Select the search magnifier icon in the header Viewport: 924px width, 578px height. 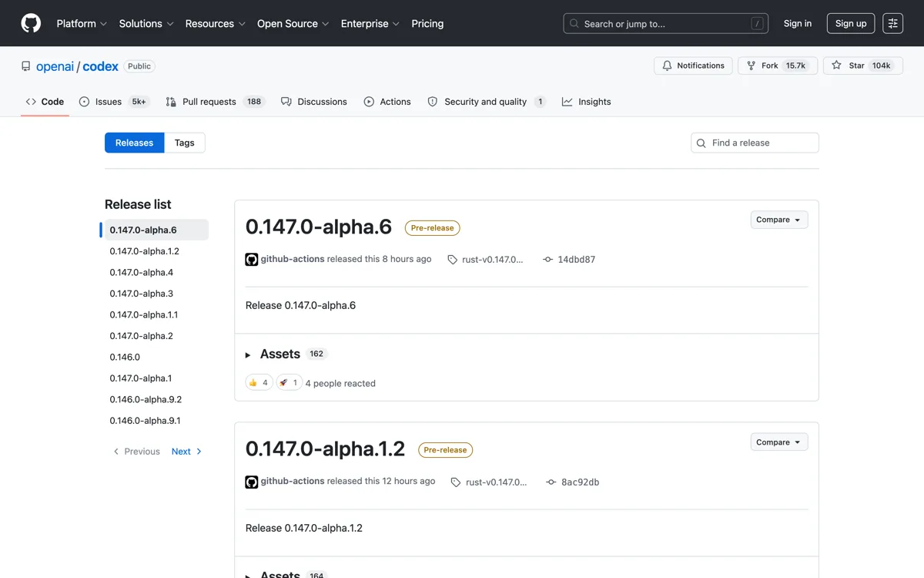574,24
